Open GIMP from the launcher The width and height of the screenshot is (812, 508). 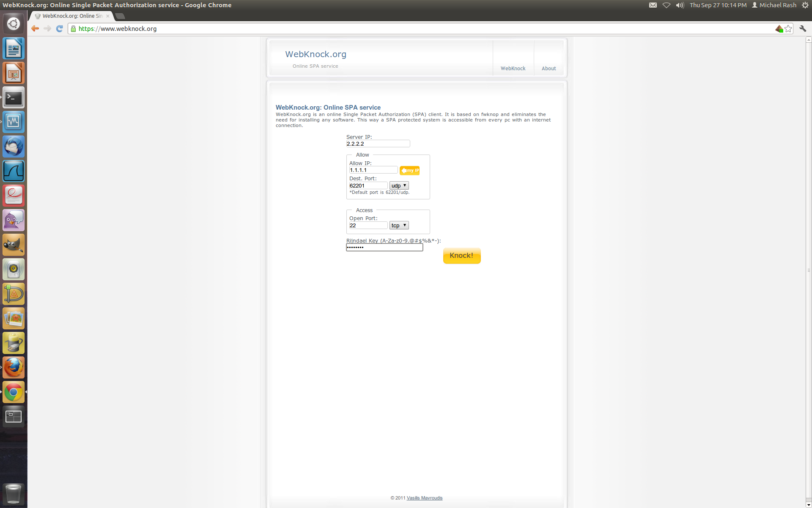tap(14, 245)
